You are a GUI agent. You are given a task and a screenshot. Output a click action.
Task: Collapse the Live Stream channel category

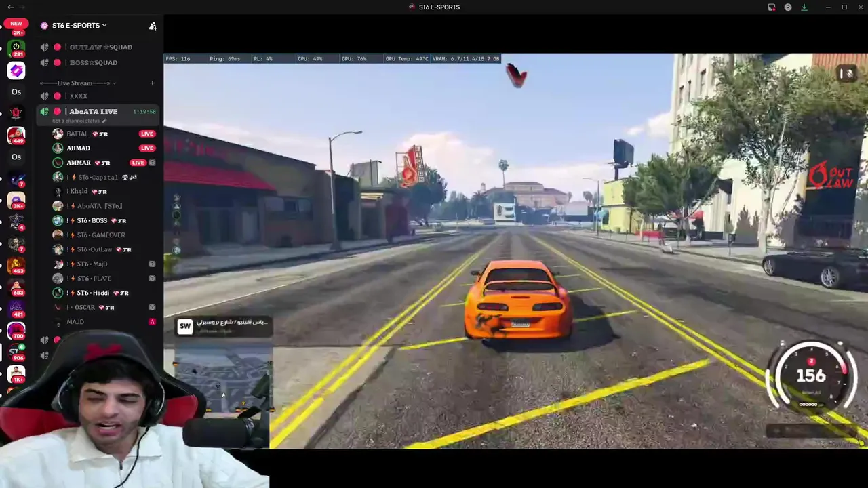point(78,83)
